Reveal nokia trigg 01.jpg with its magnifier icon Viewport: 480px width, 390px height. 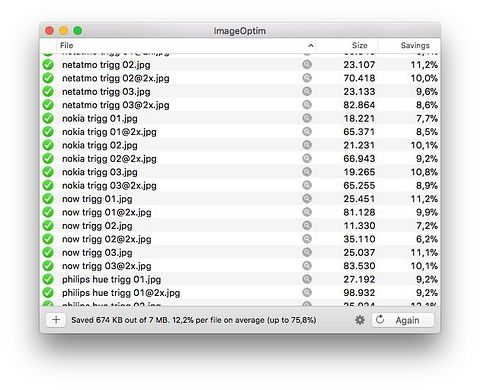coord(307,118)
